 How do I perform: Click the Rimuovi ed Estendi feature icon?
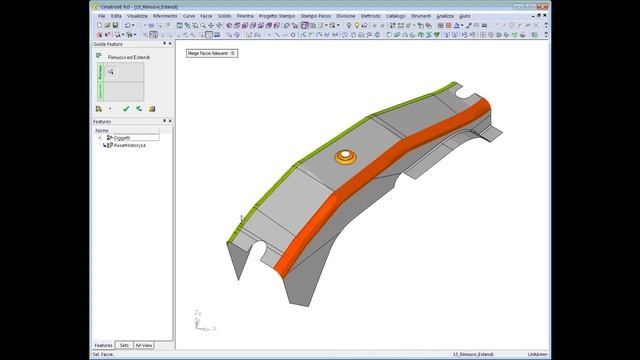pyautogui.click(x=99, y=56)
